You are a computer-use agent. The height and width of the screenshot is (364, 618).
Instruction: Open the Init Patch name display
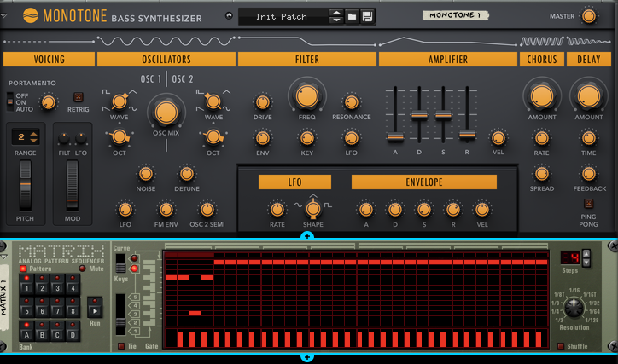(282, 16)
